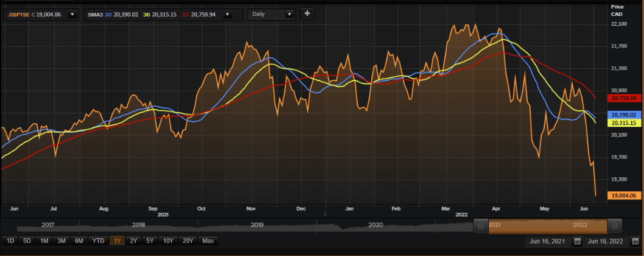Viewport: 644px width, 256px height.
Task: Click the Jun 16, 2022 end date field
Action: click(x=607, y=241)
